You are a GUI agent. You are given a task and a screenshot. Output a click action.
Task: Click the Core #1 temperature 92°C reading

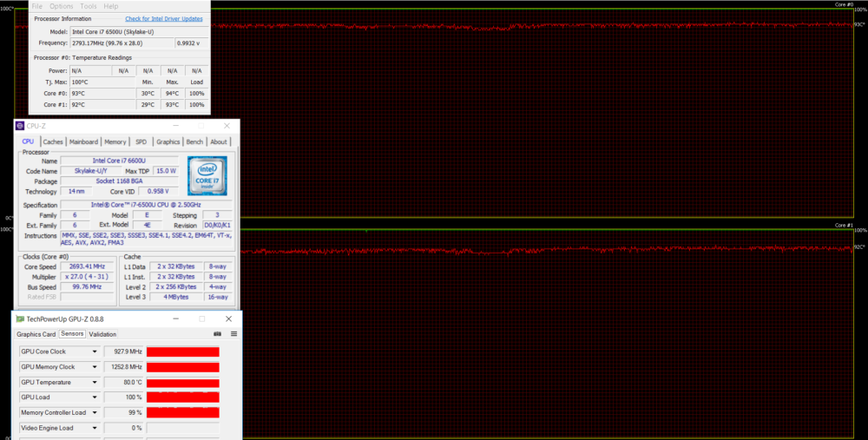102,105
